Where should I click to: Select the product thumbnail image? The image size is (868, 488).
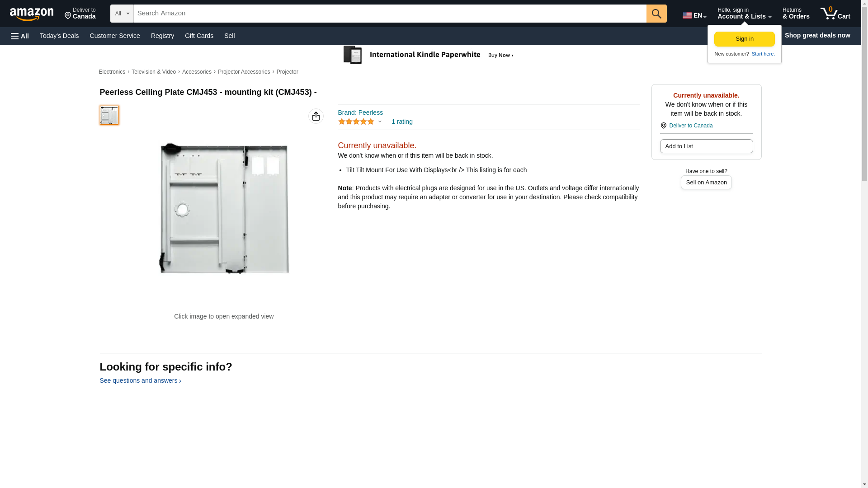click(x=109, y=115)
